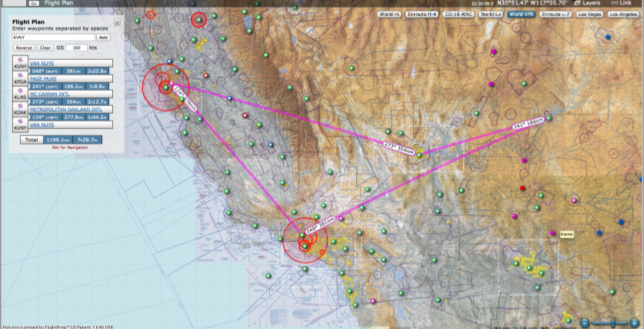
Task: Click the GS ground speed field
Action: point(75,48)
